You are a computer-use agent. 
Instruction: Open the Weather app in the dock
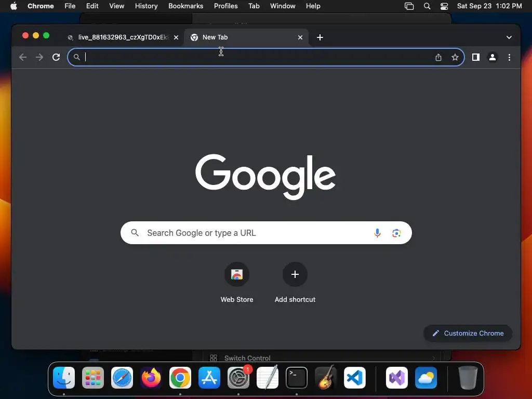(426, 378)
